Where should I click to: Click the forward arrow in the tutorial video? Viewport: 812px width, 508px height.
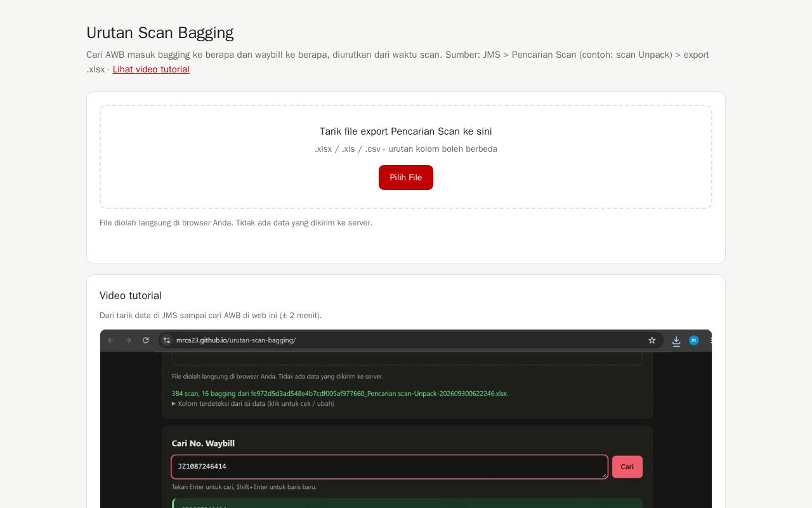coord(128,340)
